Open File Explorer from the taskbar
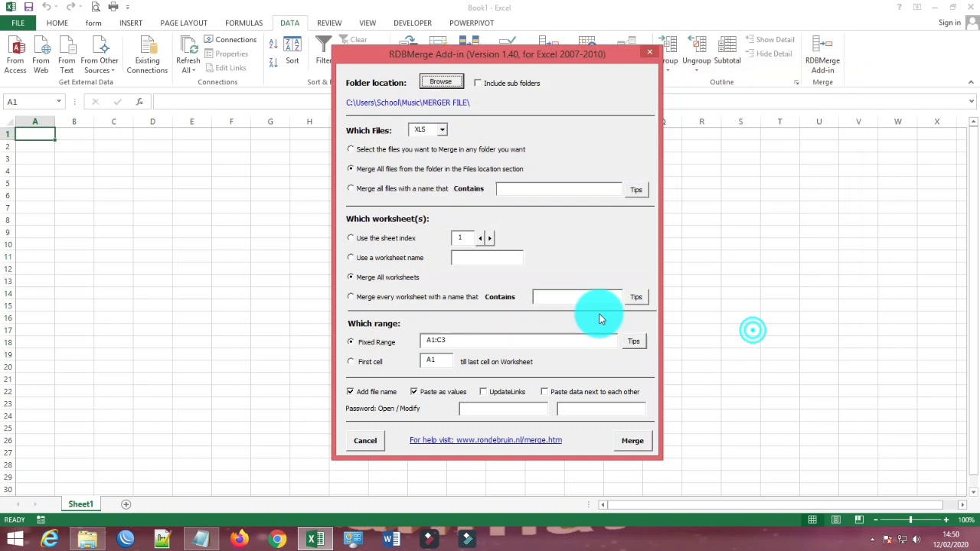 pyautogui.click(x=87, y=540)
